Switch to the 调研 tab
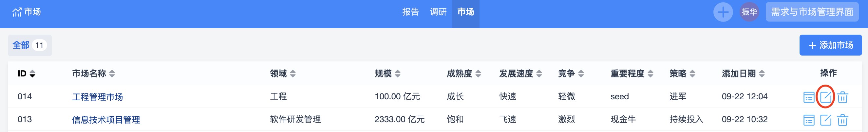This screenshot has width=868, height=132. point(438,12)
